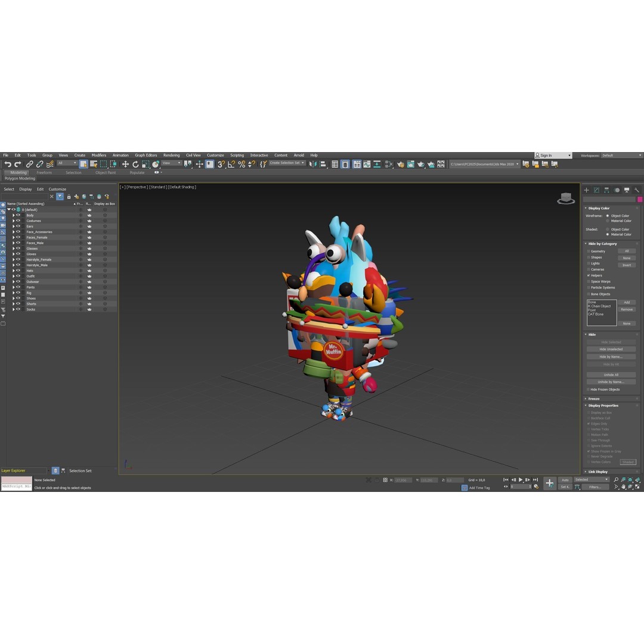Switch to the Freeform ribbon tab

coord(44,172)
